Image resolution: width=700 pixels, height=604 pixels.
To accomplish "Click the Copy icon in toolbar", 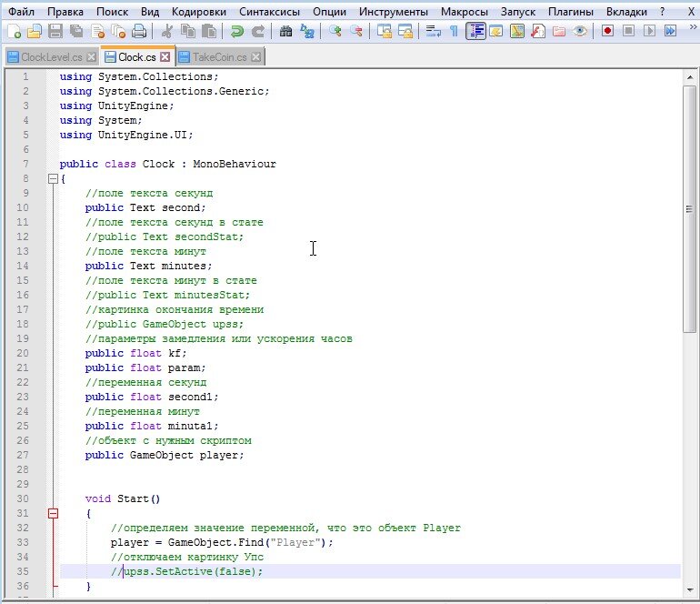I will point(188,31).
